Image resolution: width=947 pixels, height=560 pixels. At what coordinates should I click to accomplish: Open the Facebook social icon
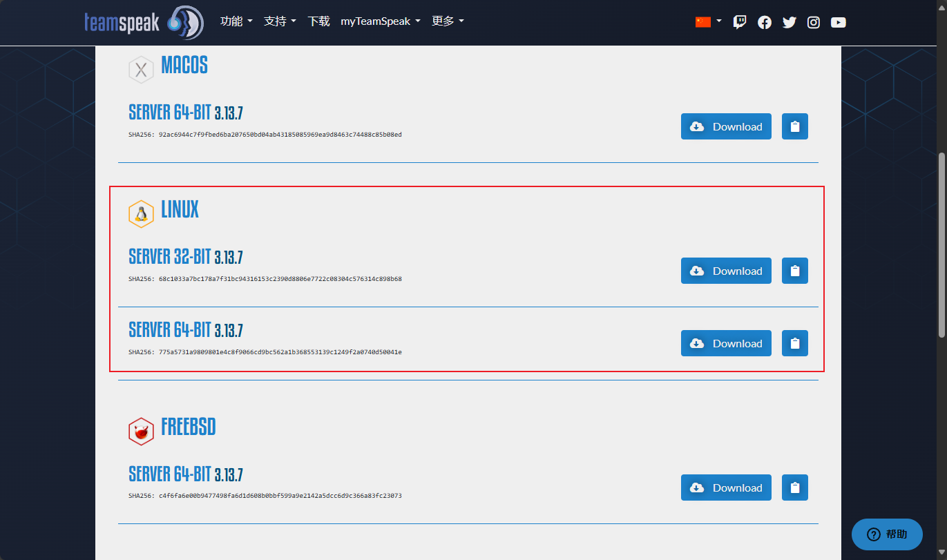point(765,22)
